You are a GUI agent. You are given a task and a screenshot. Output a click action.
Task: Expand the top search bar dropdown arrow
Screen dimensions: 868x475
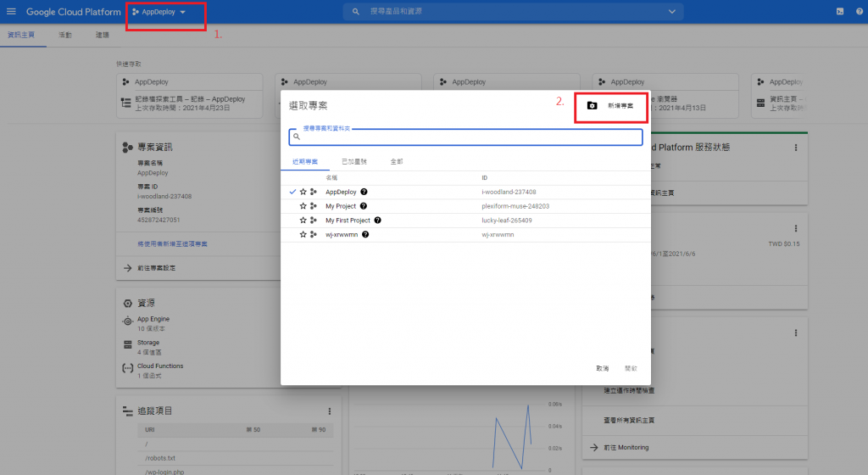point(671,12)
